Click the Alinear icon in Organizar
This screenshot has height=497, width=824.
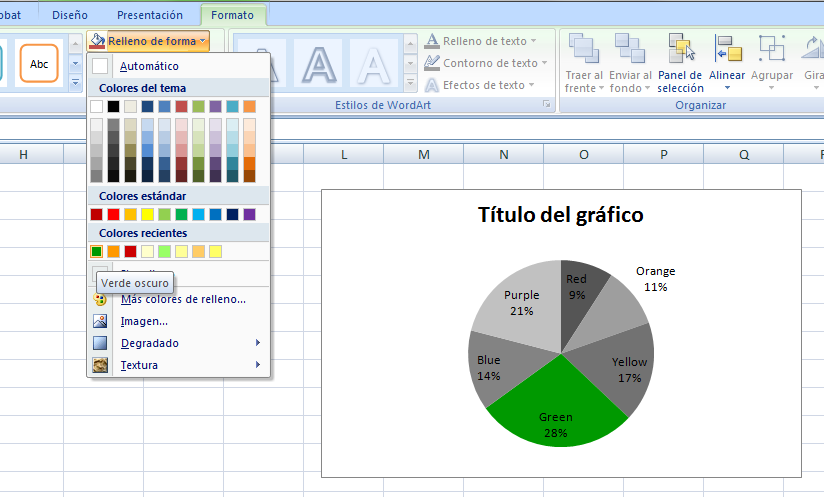pyautogui.click(x=727, y=49)
